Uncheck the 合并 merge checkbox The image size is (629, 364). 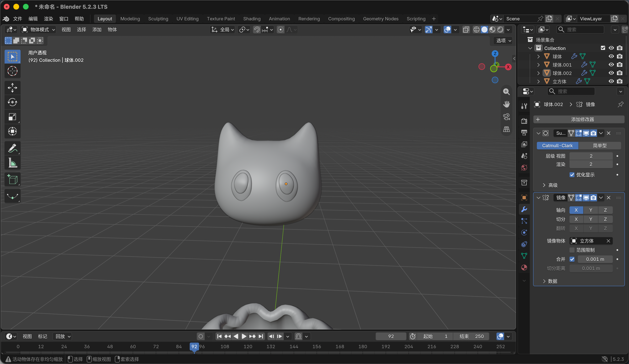pyautogui.click(x=572, y=259)
